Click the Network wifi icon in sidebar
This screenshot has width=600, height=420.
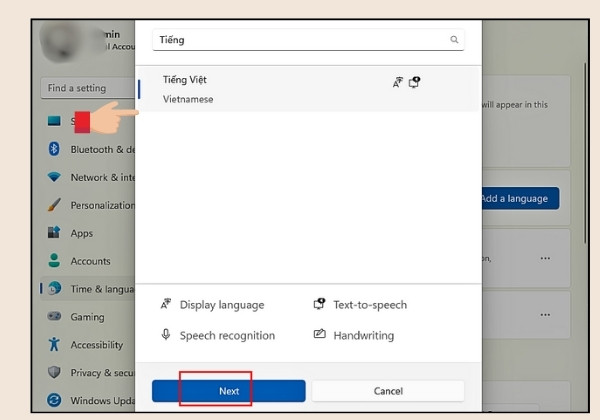coord(54,177)
